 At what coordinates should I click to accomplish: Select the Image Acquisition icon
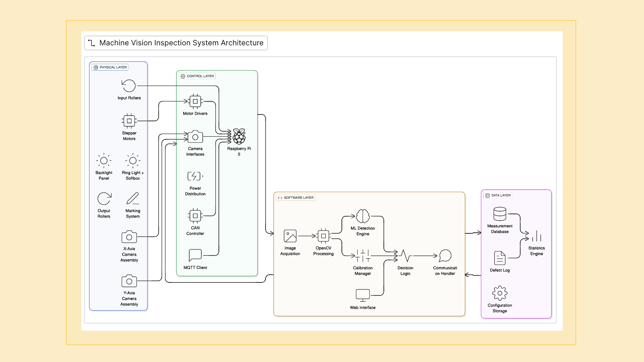coord(290,235)
